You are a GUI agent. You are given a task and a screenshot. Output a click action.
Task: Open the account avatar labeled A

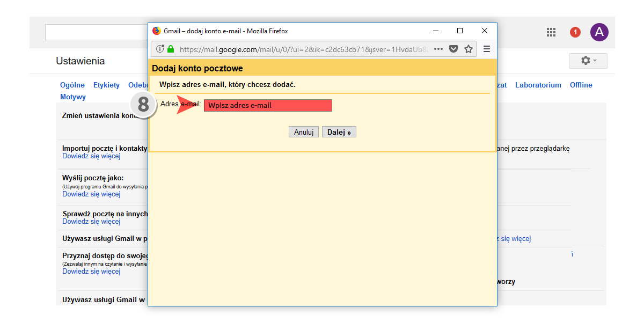coord(599,32)
